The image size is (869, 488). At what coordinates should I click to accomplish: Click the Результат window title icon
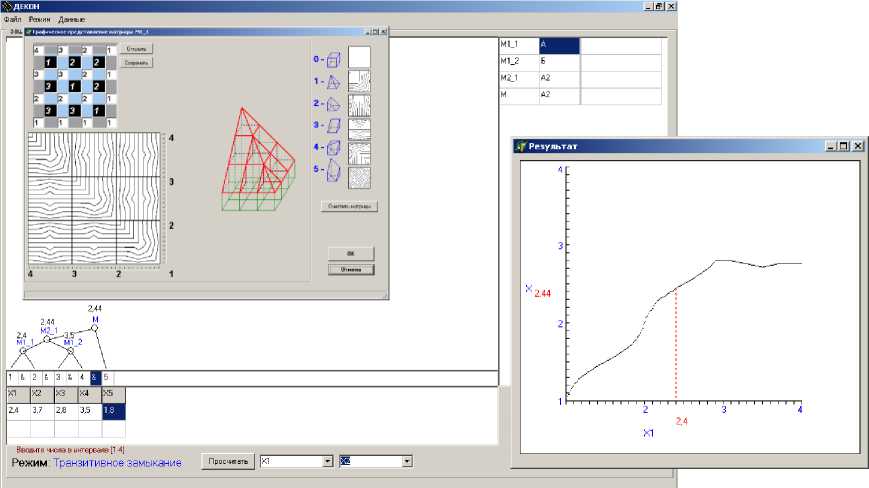[520, 146]
